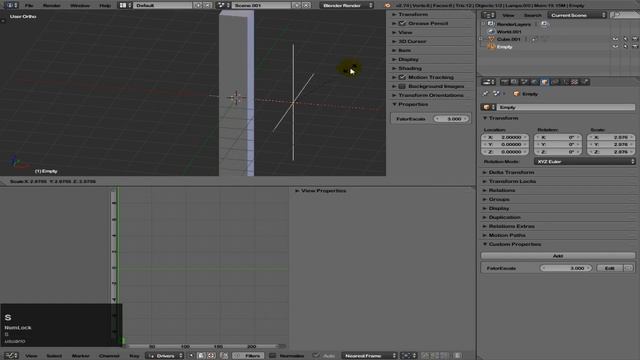Add a new scene with plus button
The image size is (640, 360).
click(297, 5)
